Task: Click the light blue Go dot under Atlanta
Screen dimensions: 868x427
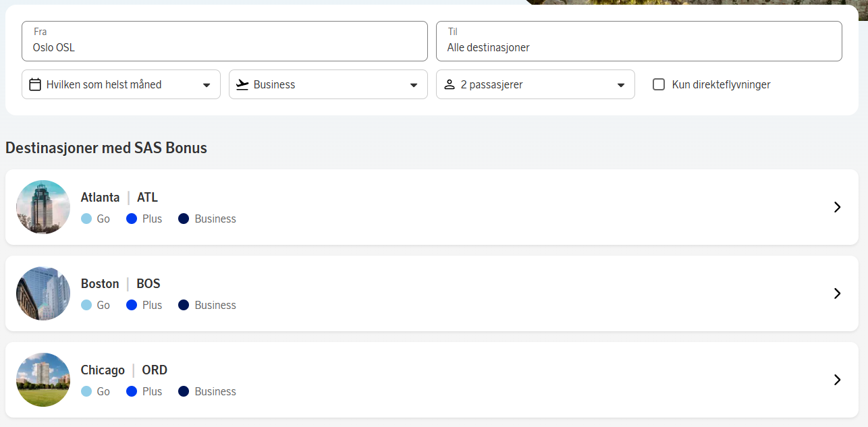Action: pos(86,219)
